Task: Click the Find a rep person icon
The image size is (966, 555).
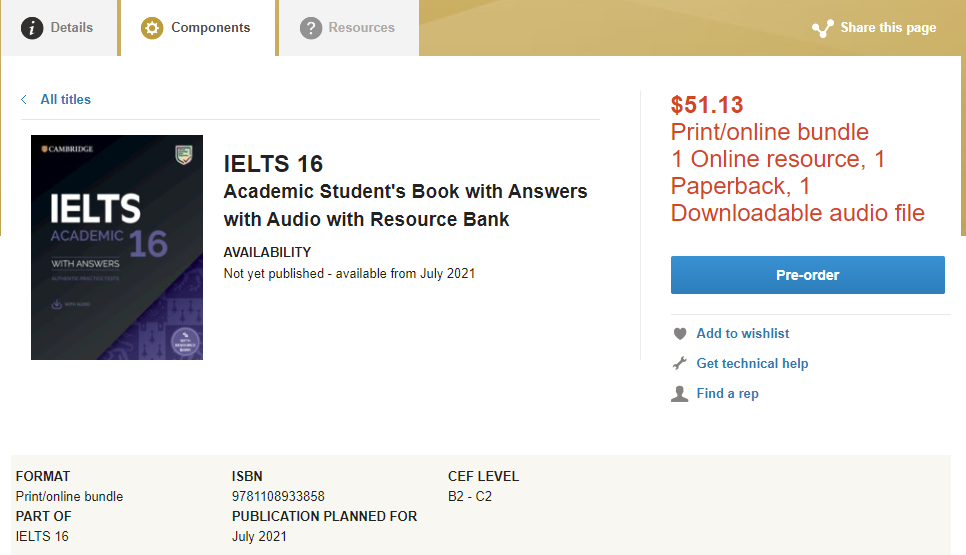Action: (x=680, y=394)
